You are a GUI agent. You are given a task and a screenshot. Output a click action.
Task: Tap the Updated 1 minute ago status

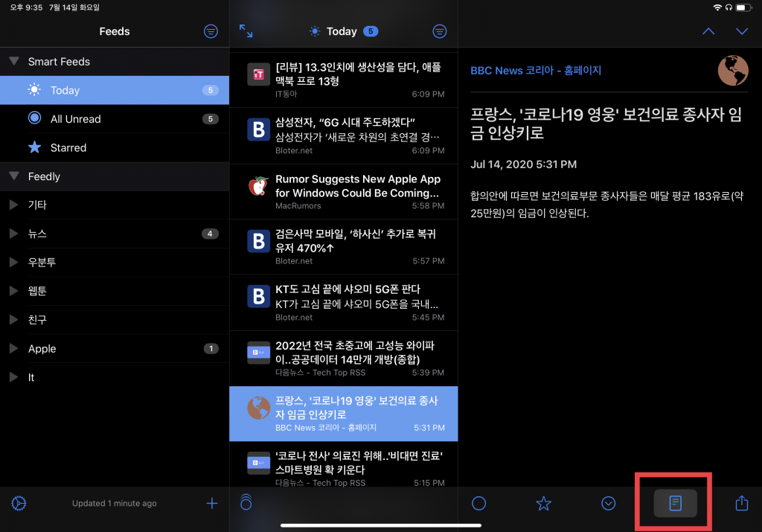pos(114,503)
